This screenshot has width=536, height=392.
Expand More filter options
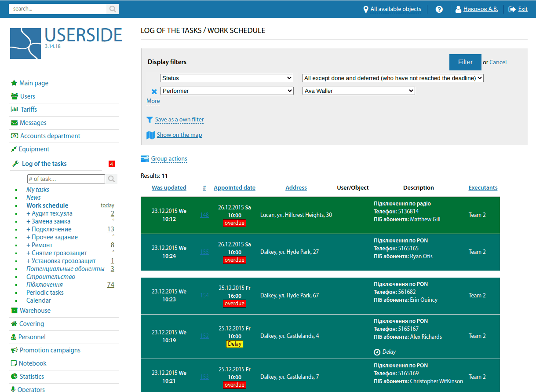[153, 101]
